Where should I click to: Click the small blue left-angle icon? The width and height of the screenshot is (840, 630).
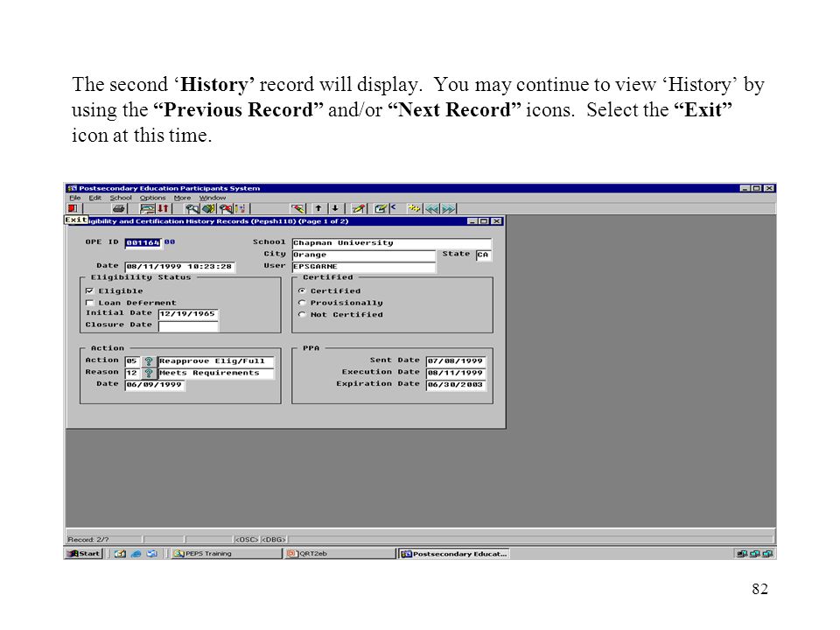[393, 206]
